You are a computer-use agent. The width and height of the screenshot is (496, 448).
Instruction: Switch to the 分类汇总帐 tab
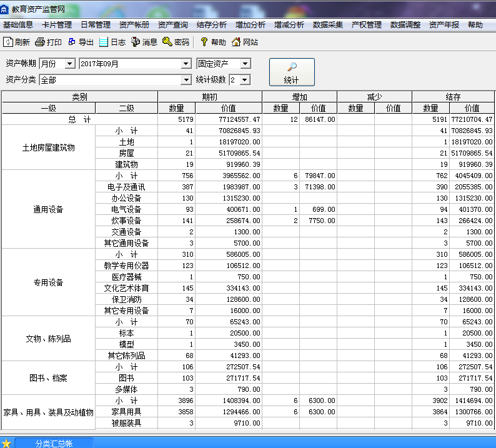54,443
